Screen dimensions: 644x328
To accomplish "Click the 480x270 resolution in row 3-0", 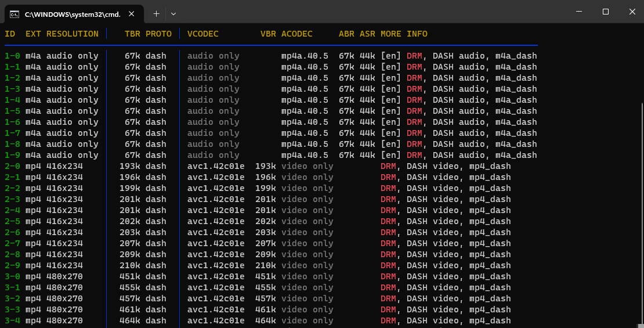I will pos(64,276).
